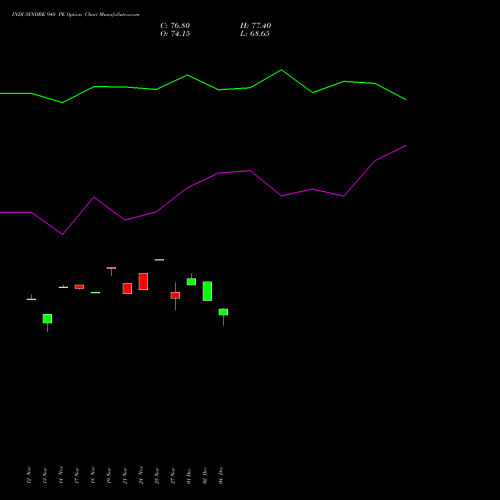The height and width of the screenshot is (500, 500).
Task: Select the small red candlestick for 17 Nov
Action: pyautogui.click(x=79, y=287)
